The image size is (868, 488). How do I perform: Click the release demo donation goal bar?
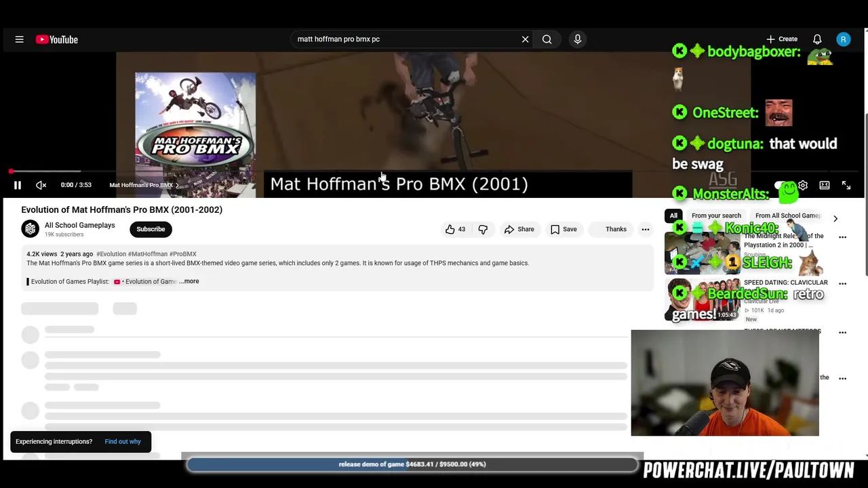pos(412,464)
